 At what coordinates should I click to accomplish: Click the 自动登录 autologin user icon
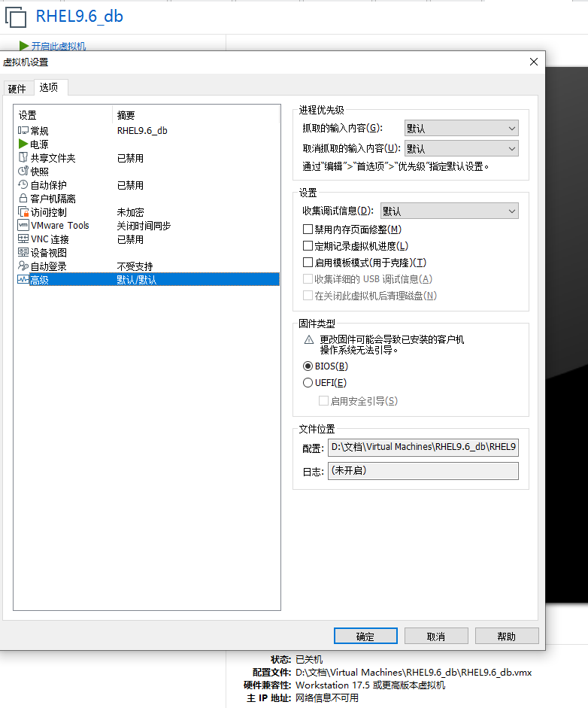(23, 266)
